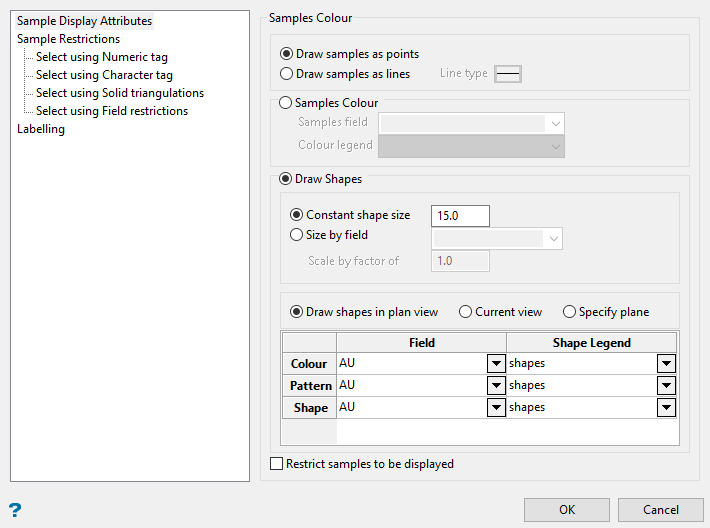Choose Size by field radio button

pos(296,235)
